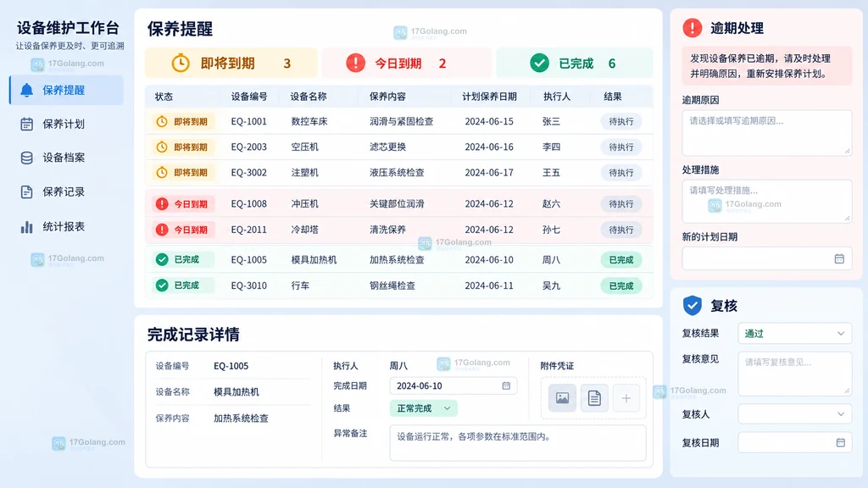Open the image attachment thumbnail in 附件凭证

pyautogui.click(x=562, y=398)
